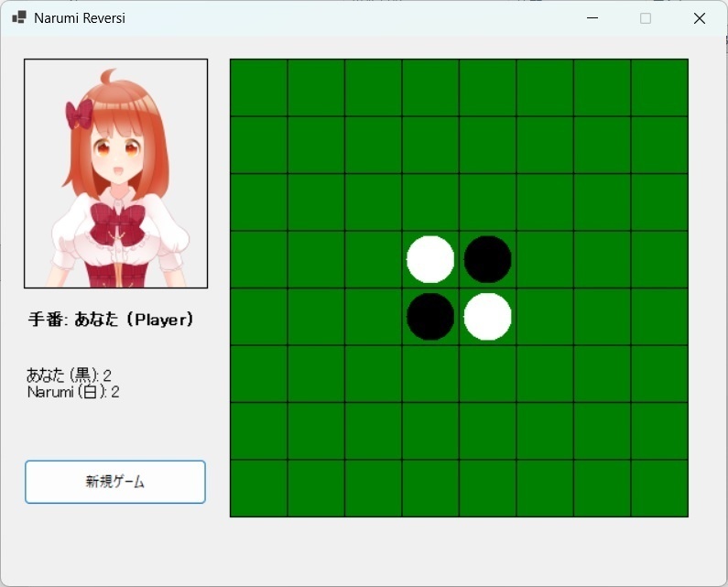This screenshot has height=587, width=728.
Task: Place a disc directly below lower white disc
Action: [487, 374]
